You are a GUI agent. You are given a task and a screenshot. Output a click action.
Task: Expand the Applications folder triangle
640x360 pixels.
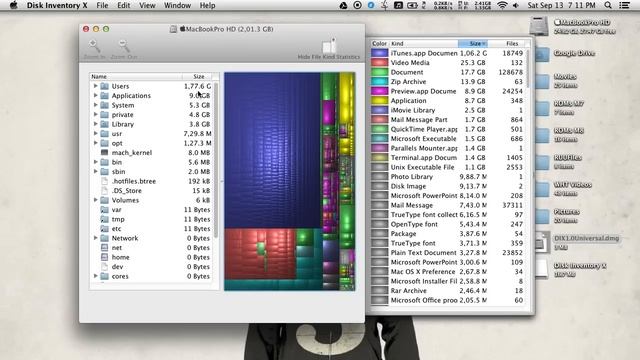click(96, 96)
